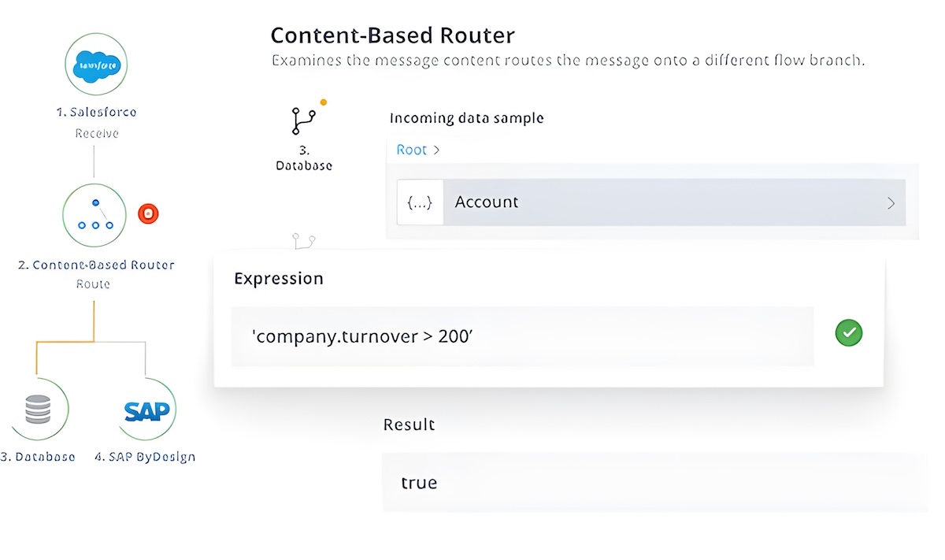
Task: Open the Account data object row
Action: pyautogui.click(x=651, y=202)
